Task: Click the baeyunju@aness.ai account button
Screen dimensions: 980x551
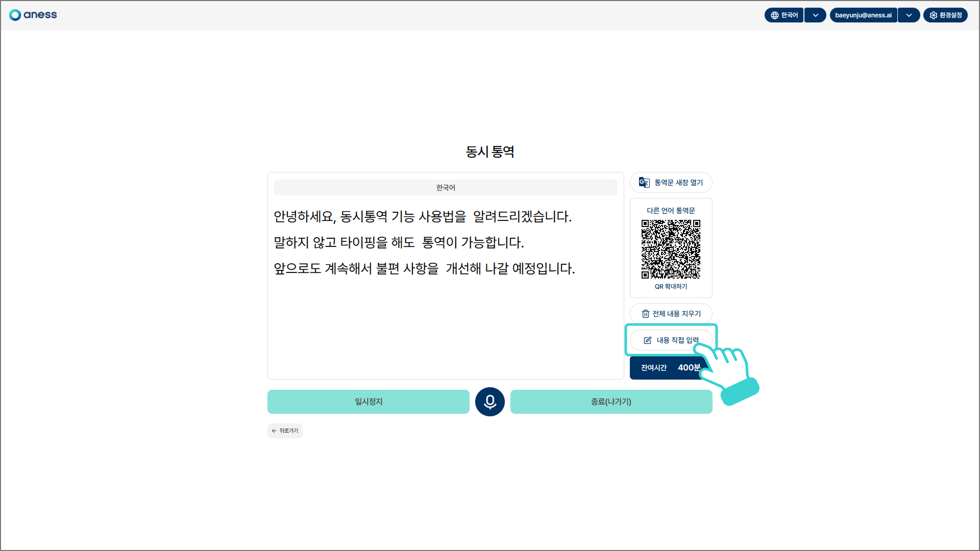Action: coord(863,15)
